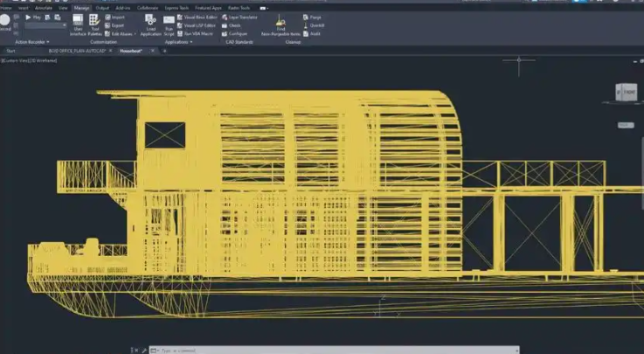Open the Edit Aliases dropdown arrow
This screenshot has height=354, width=644.
tap(135, 34)
